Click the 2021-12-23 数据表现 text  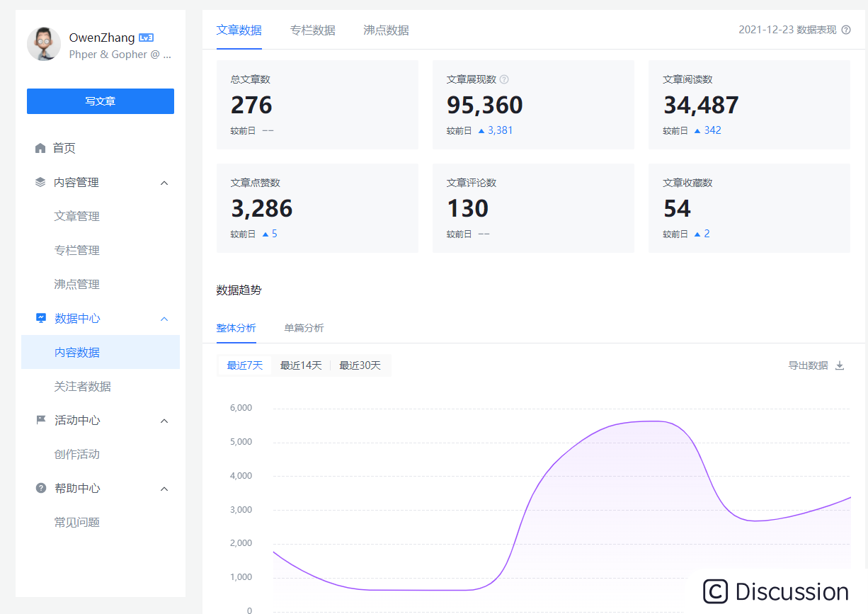[787, 30]
